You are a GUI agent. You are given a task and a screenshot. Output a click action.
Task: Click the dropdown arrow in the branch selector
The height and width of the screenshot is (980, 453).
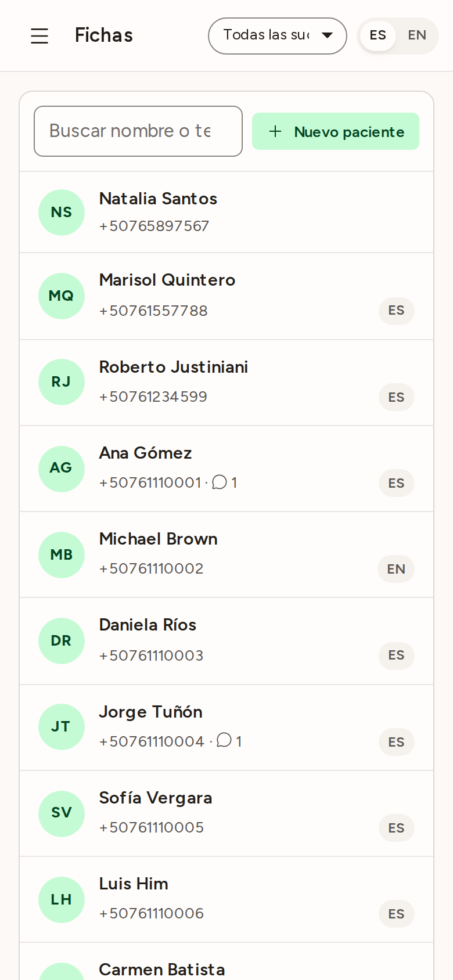tap(328, 35)
